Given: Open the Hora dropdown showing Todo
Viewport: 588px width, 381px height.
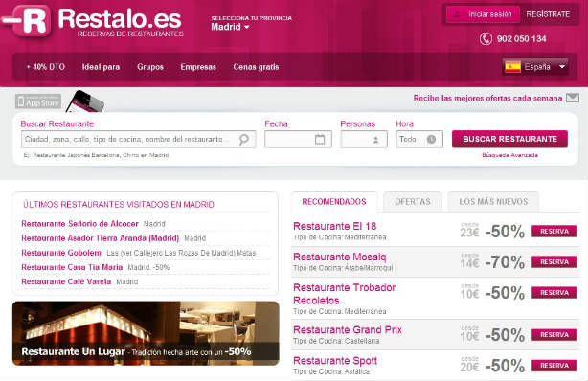Looking at the screenshot, I should tap(419, 139).
